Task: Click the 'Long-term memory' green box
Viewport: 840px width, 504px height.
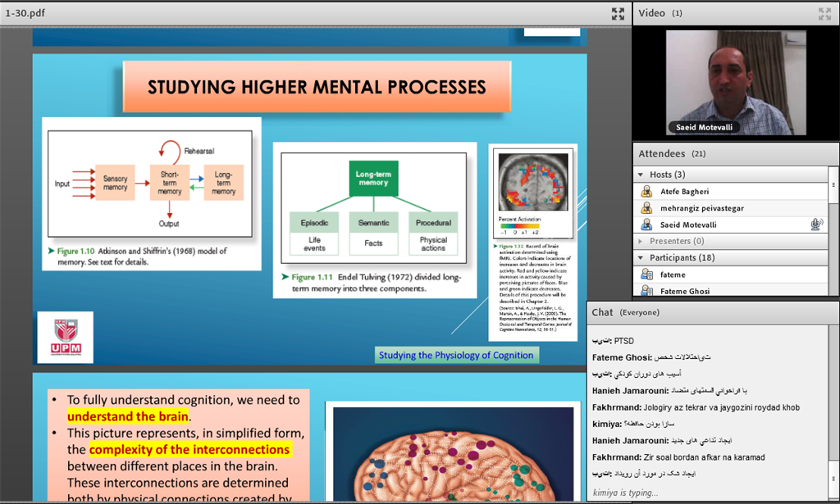Action: pos(373,178)
